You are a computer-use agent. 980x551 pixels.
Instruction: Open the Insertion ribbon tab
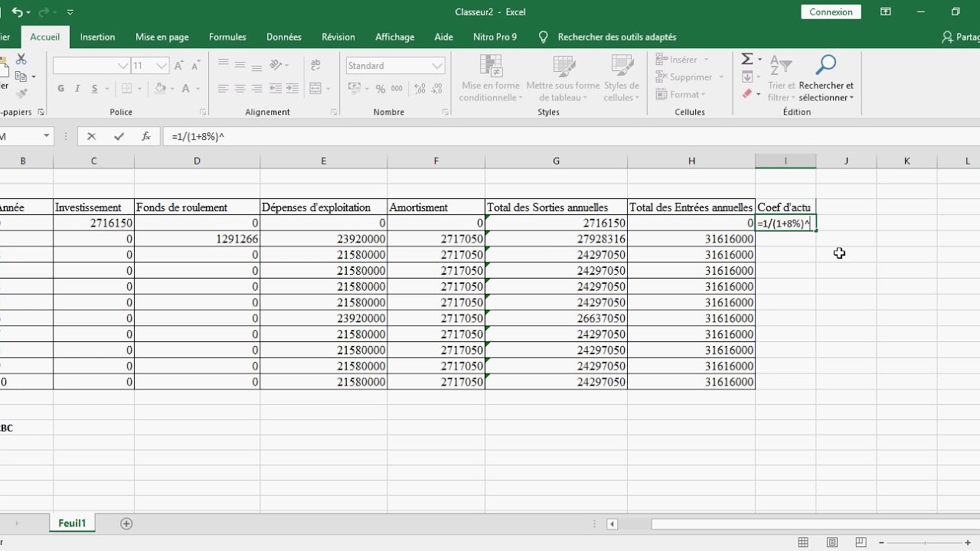pos(97,37)
